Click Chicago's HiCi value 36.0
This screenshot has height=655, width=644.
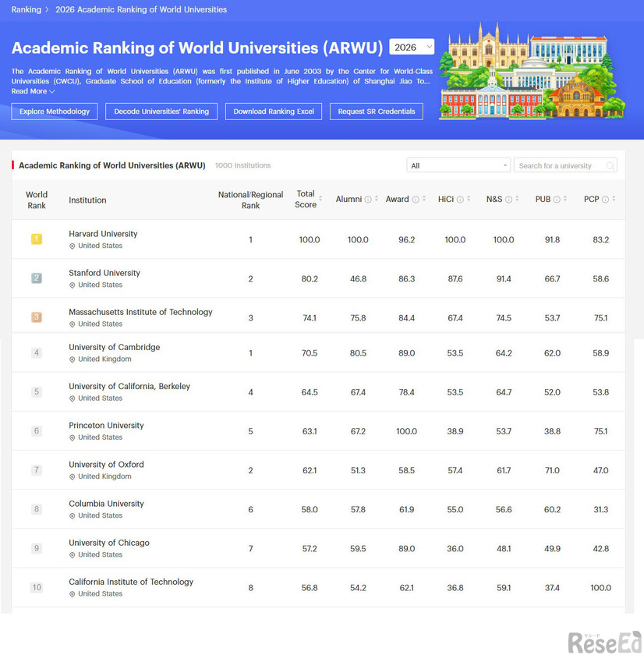tap(455, 548)
